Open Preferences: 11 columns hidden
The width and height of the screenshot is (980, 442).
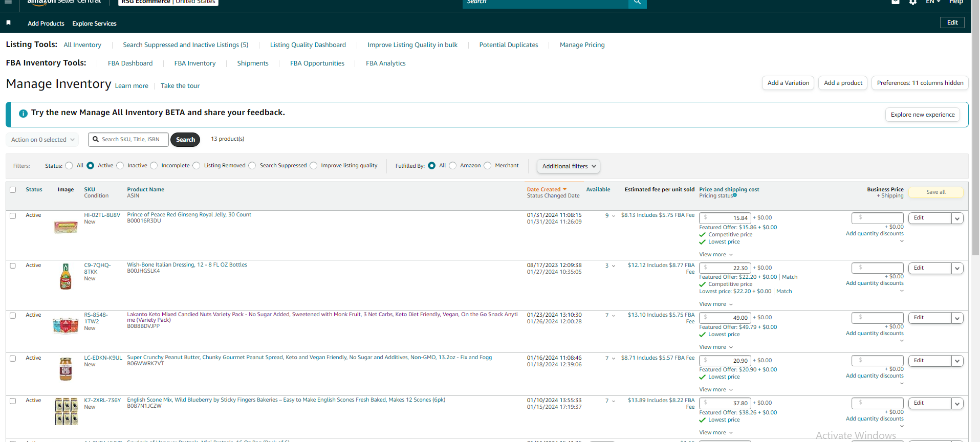(920, 83)
